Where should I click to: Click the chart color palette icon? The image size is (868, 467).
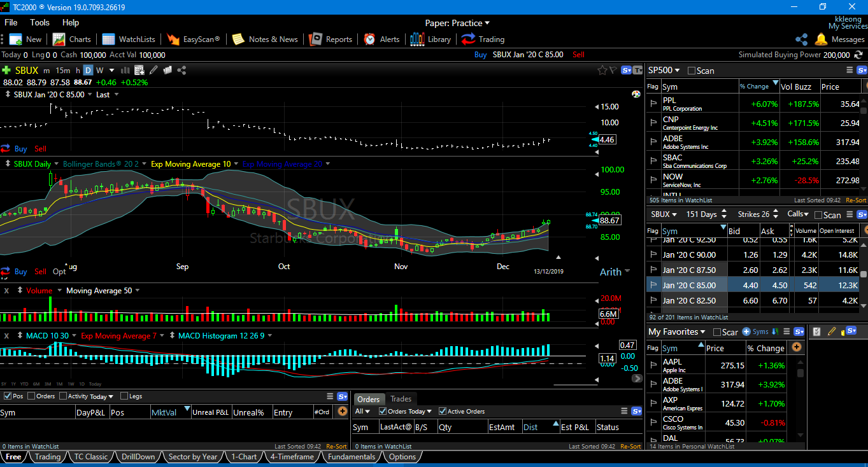636,94
